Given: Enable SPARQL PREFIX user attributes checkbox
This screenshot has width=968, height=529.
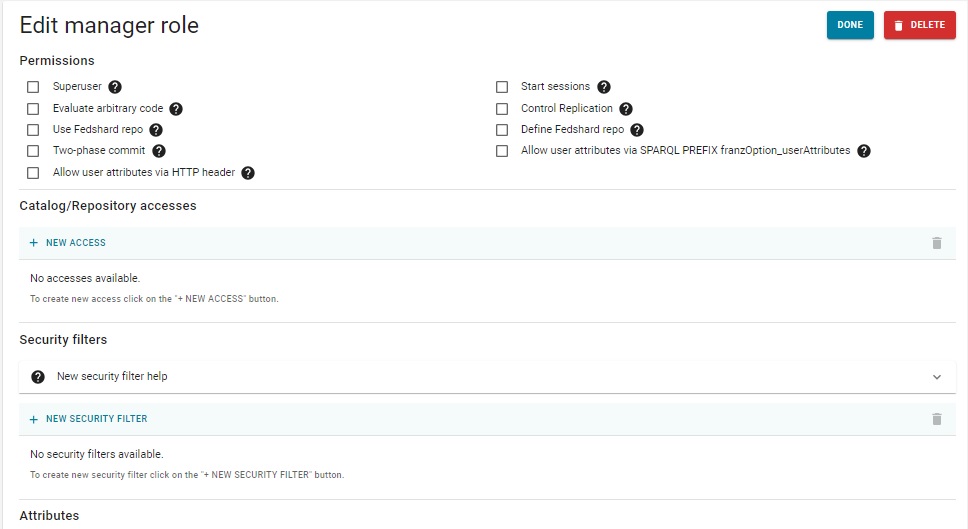Looking at the screenshot, I should point(502,151).
